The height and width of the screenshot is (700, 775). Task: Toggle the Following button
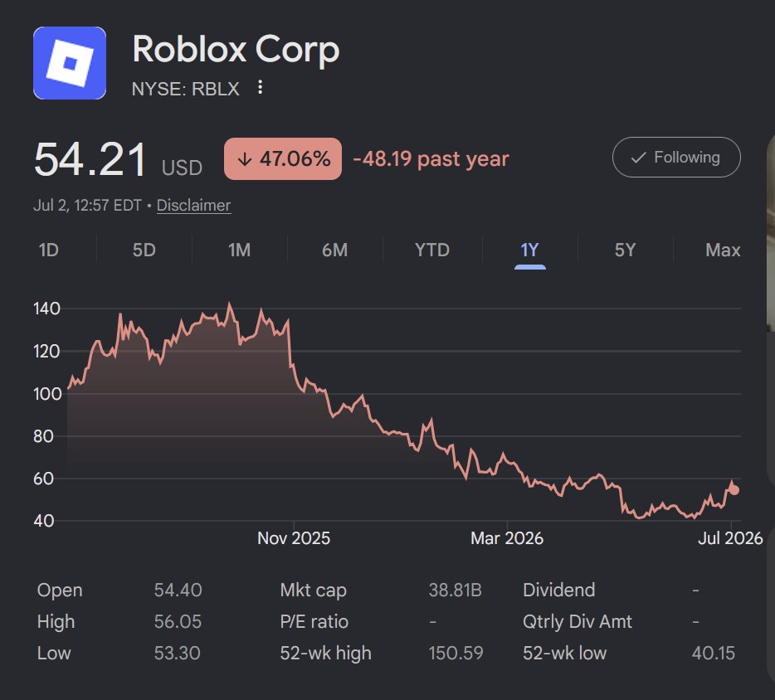pos(676,158)
